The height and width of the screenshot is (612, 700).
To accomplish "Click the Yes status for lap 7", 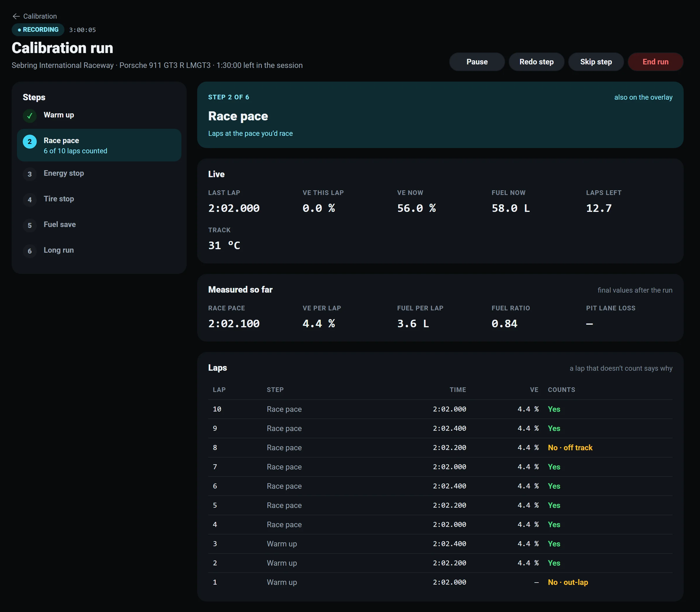I will (554, 467).
